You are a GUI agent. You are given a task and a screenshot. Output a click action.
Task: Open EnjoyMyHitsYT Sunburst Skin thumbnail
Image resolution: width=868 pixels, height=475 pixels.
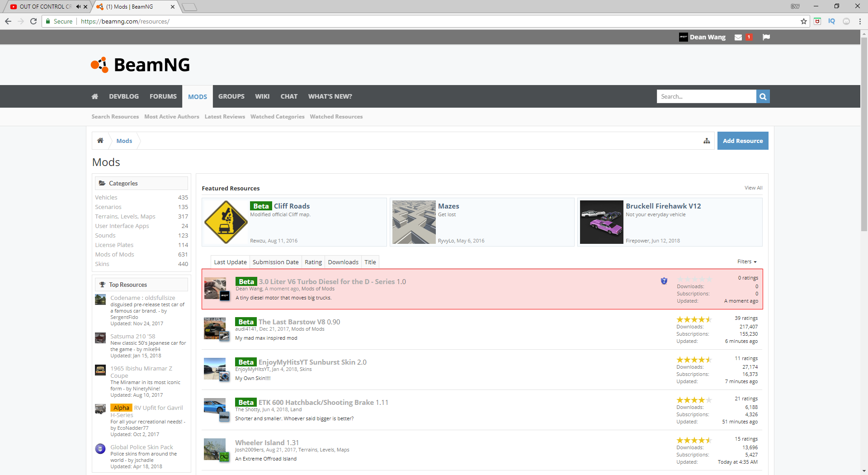[215, 369]
